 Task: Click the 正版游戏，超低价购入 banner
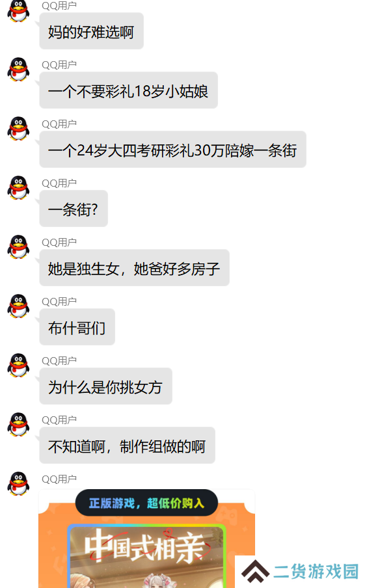(x=146, y=503)
